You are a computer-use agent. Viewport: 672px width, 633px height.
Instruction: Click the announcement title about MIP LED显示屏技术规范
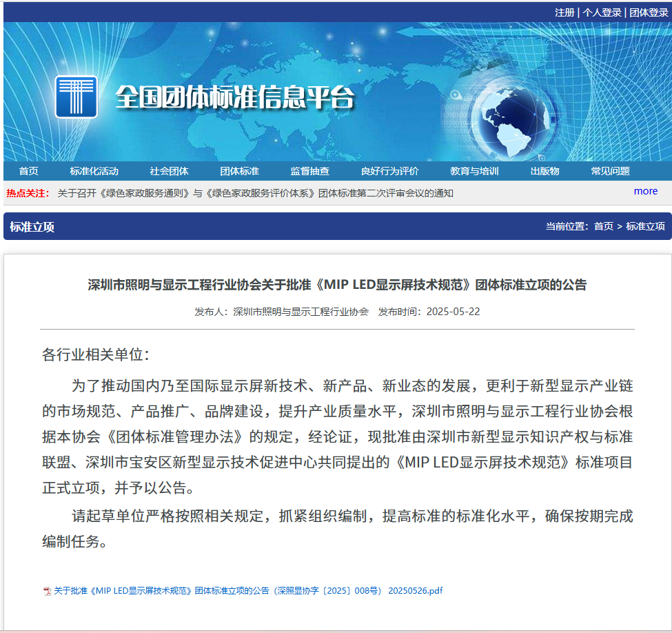pos(337,285)
